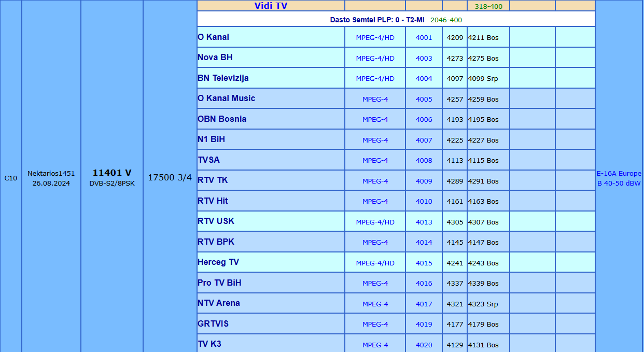Select the 17500 3/4 symbol rate text
This screenshot has width=644, height=352.
[x=170, y=177]
